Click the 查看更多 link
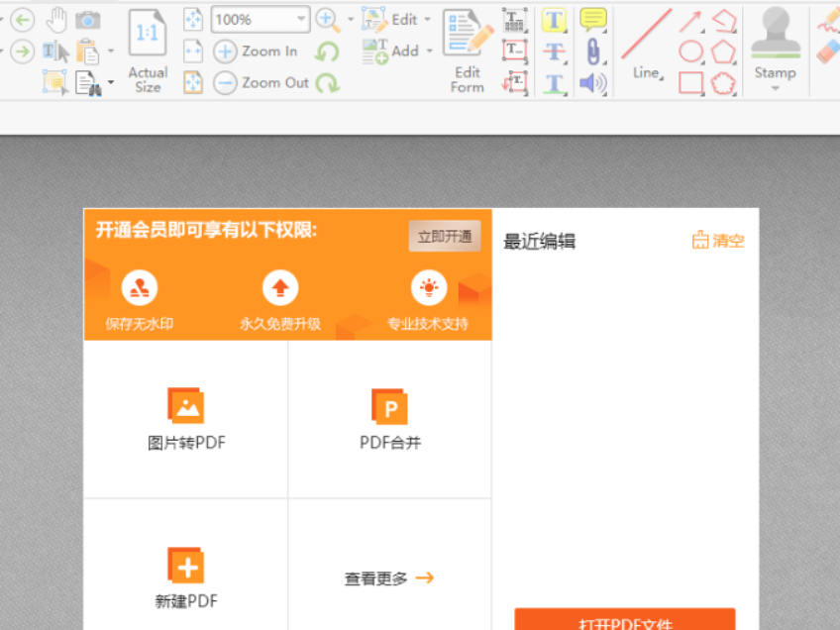The height and width of the screenshot is (630, 840). point(389,578)
